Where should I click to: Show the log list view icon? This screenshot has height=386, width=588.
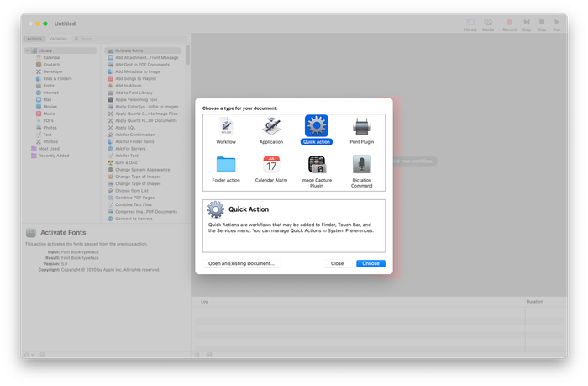point(197,355)
